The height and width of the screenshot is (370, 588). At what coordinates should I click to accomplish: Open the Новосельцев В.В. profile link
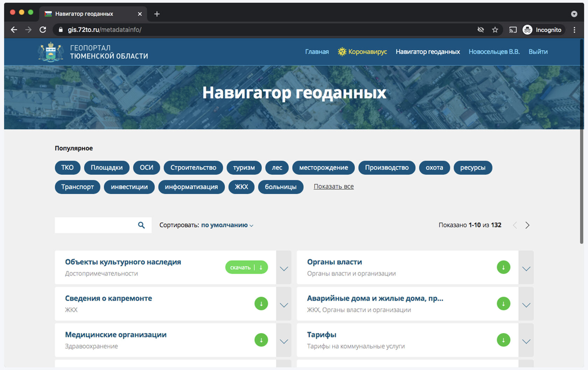[494, 52]
